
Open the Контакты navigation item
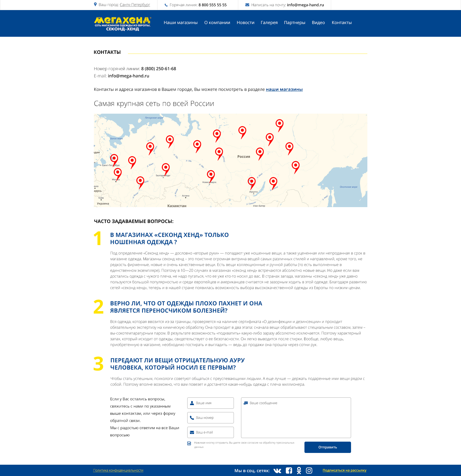tap(342, 23)
